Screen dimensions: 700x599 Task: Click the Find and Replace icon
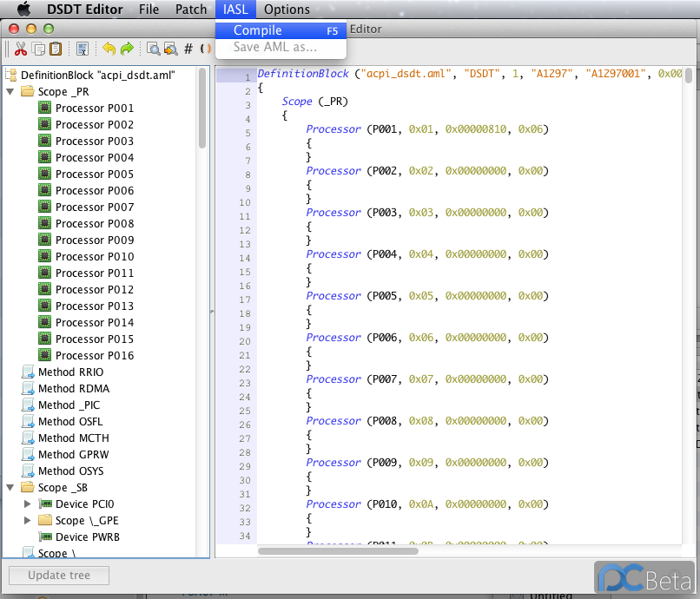(x=170, y=49)
